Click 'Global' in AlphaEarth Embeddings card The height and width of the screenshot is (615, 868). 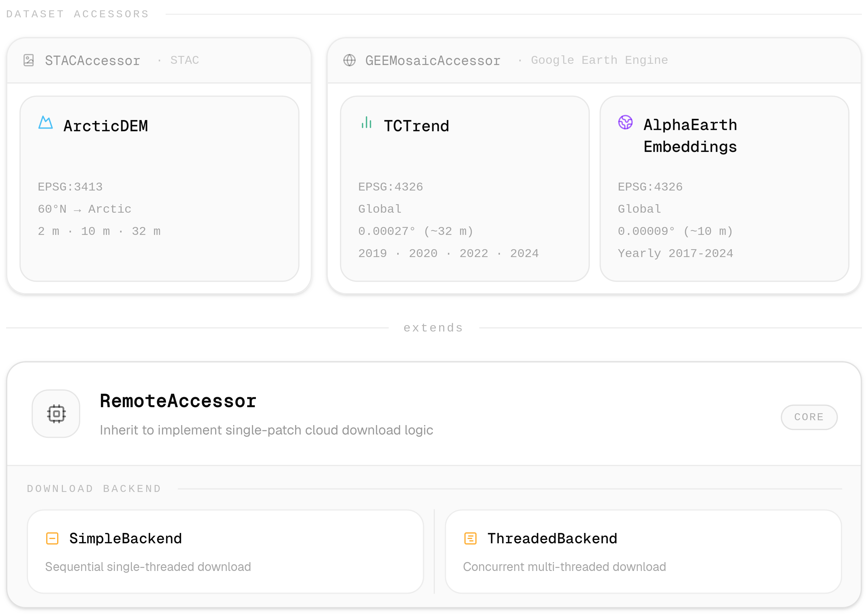tap(639, 209)
